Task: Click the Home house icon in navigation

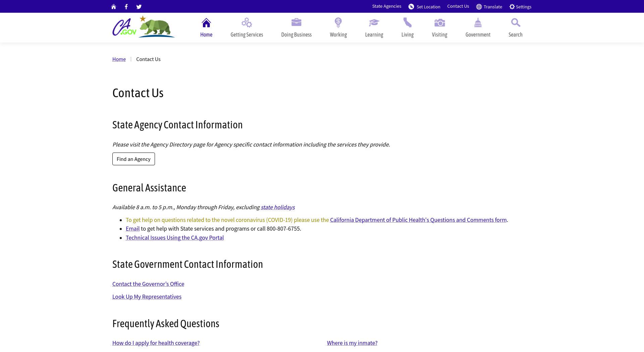Action: click(206, 23)
